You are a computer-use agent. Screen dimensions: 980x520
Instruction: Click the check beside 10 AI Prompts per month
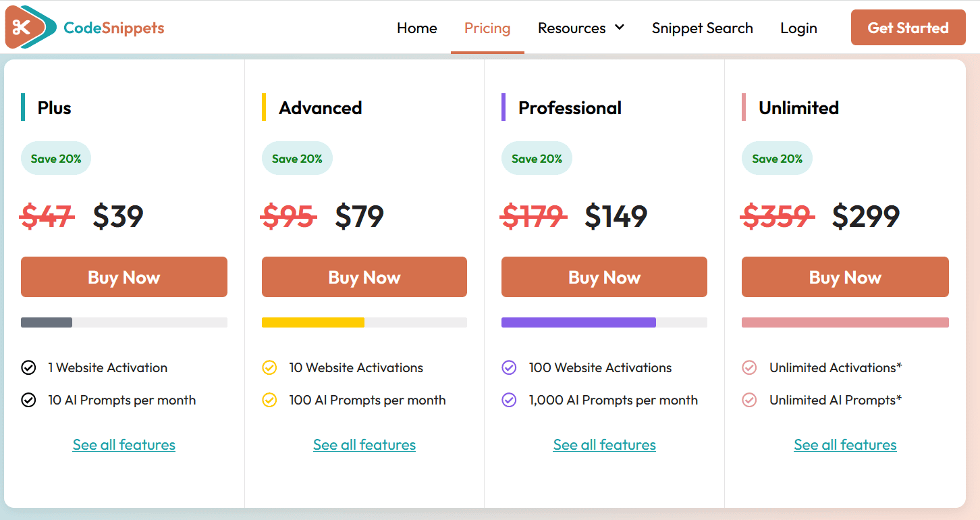click(28, 400)
